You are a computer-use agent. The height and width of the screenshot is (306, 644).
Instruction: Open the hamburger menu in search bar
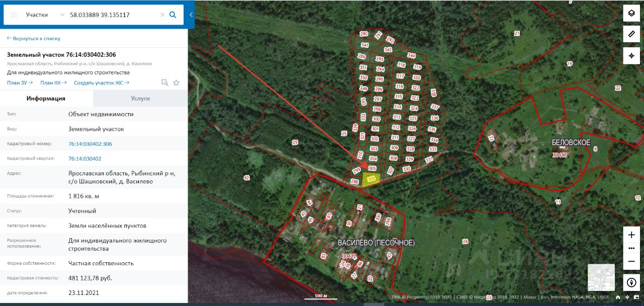tap(14, 15)
